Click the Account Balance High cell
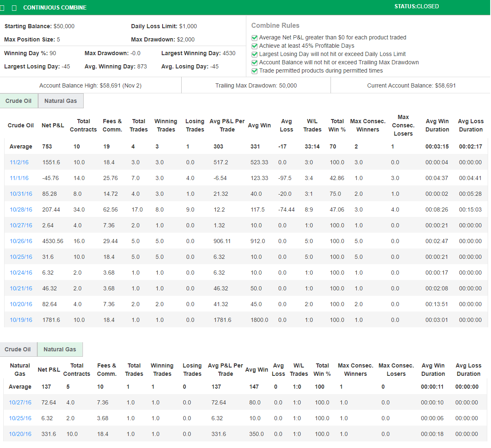The width and height of the screenshot is (491, 448). 90,85
